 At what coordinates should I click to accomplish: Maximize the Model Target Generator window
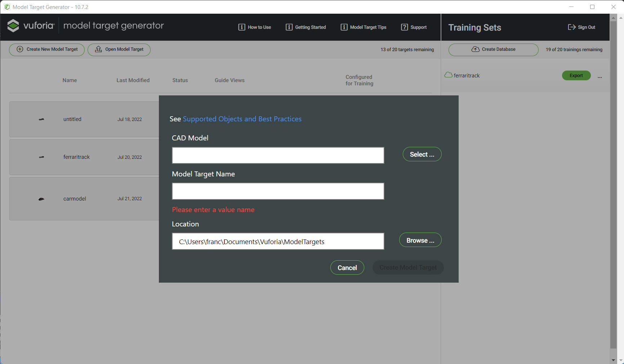click(592, 7)
